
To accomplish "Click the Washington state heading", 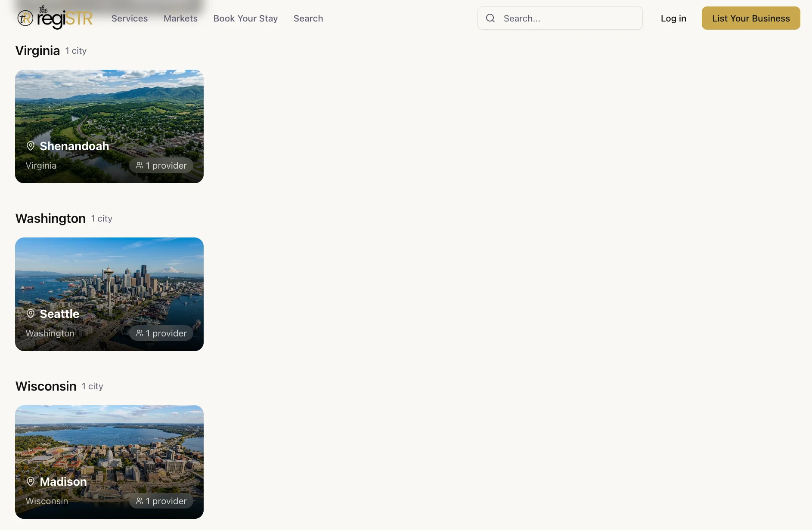I will 50,218.
